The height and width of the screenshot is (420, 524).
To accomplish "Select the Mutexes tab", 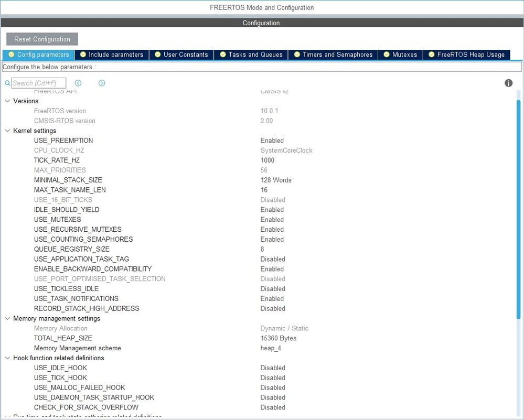I will coord(400,55).
